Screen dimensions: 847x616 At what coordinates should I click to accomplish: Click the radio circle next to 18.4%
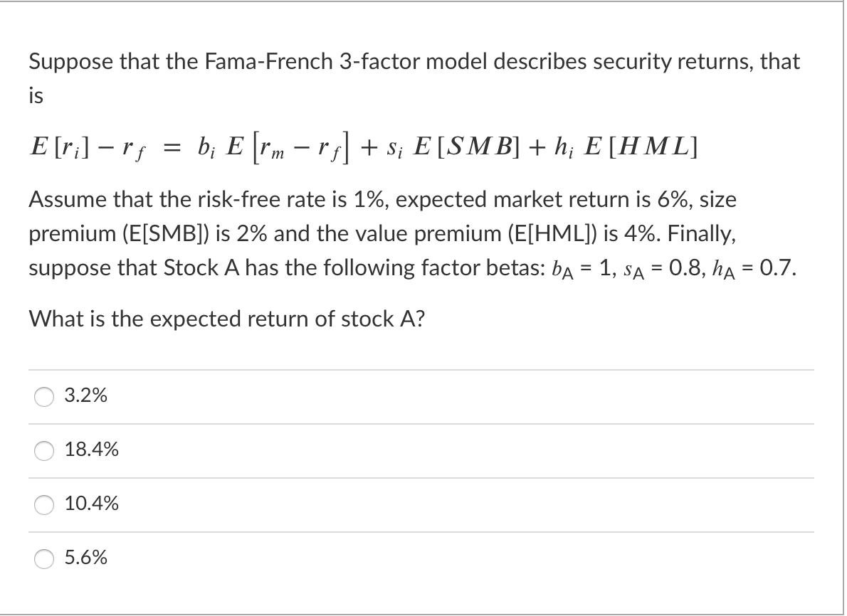coord(44,450)
